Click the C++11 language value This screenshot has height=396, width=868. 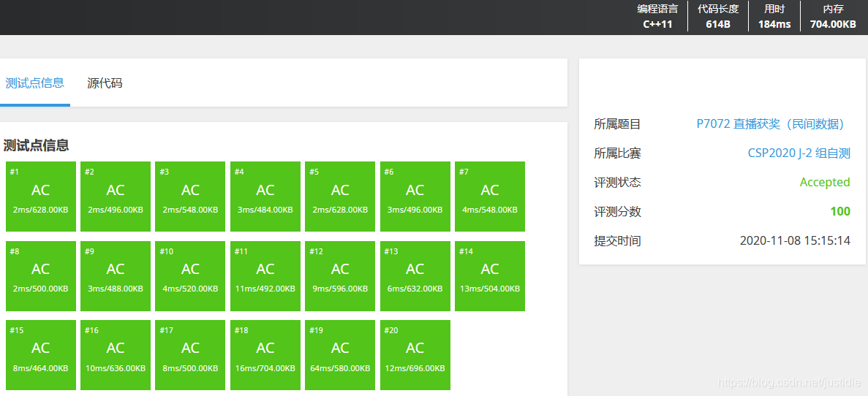(657, 24)
